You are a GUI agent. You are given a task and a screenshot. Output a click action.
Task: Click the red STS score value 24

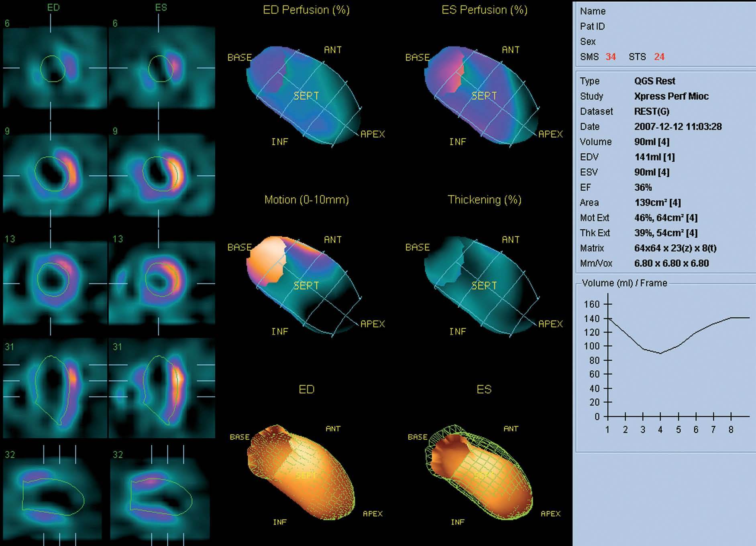(x=659, y=57)
